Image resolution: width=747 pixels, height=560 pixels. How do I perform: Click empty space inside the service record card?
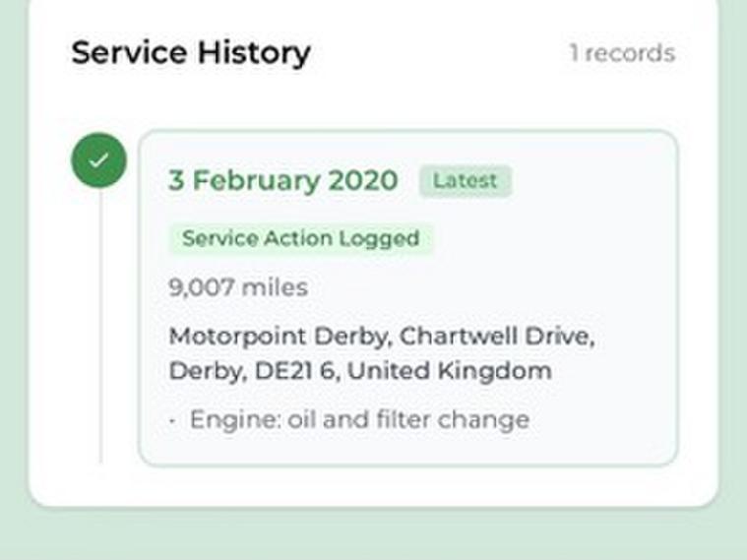pyautogui.click(x=591, y=266)
